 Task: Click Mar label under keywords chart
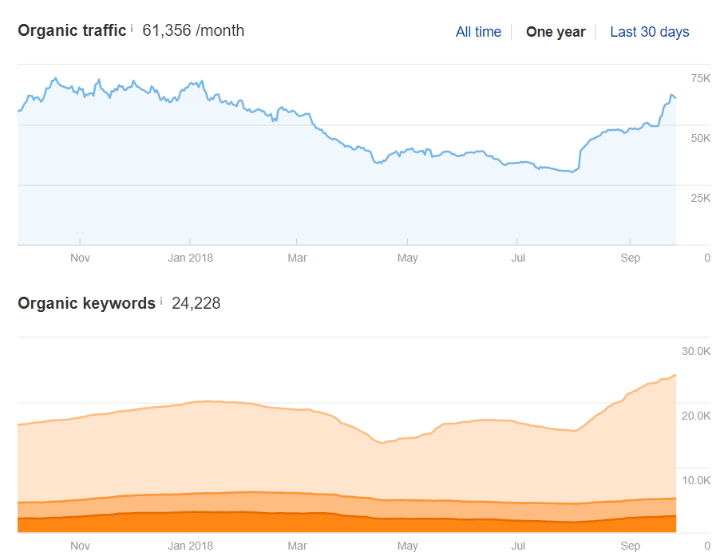click(x=297, y=546)
